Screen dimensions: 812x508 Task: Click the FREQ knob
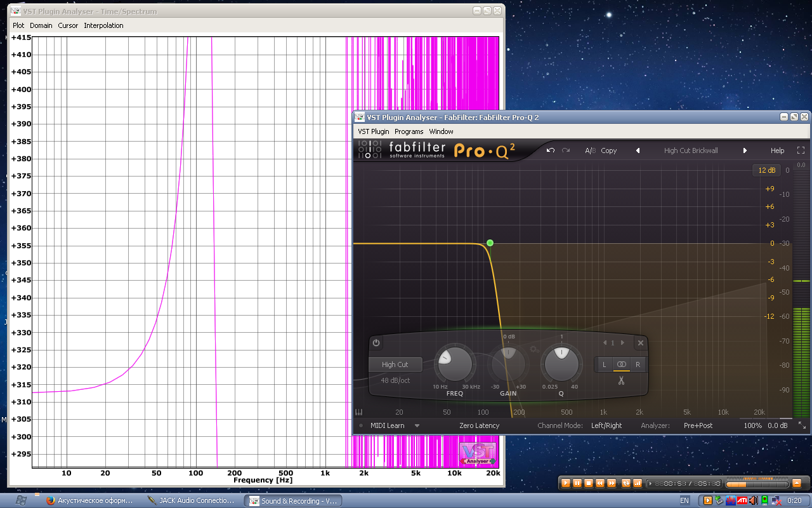point(455,363)
